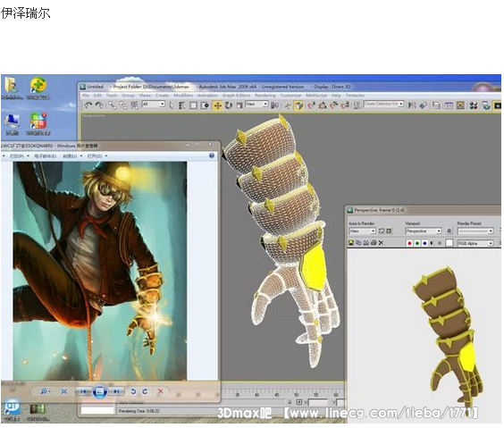This screenshot has width=504, height=428.
Task: Clone the Rendered Frame Window
Action: (365, 243)
